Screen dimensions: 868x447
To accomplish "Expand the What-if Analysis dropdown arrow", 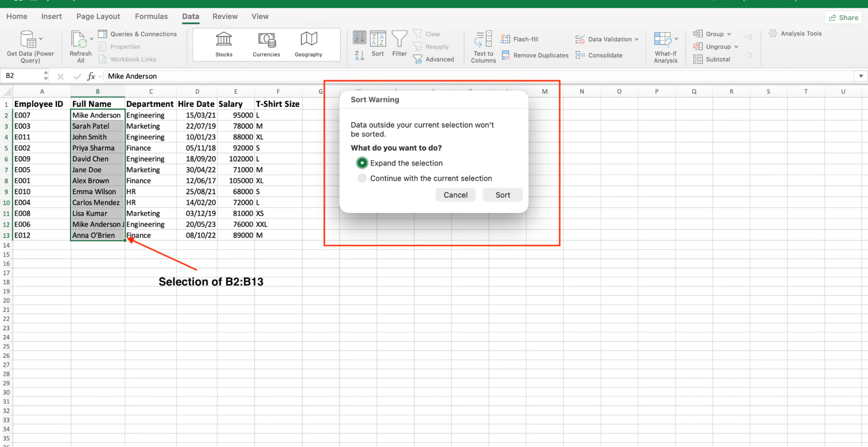I will 676,39.
